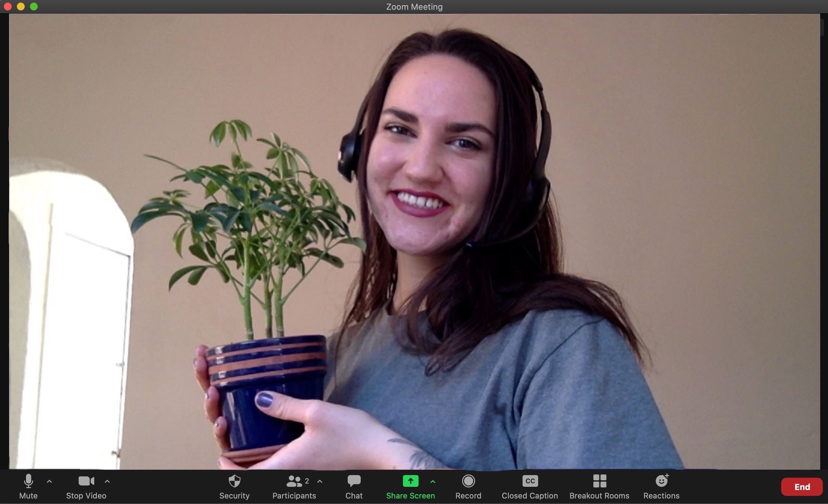This screenshot has height=504, width=828.
Task: Open Closed Caption settings
Action: point(530,486)
